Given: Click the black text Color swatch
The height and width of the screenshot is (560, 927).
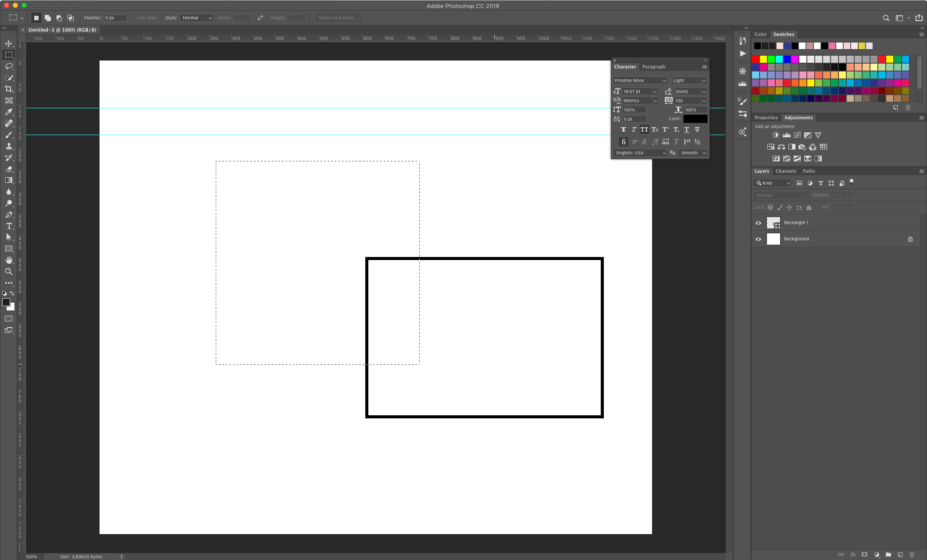Looking at the screenshot, I should (695, 119).
